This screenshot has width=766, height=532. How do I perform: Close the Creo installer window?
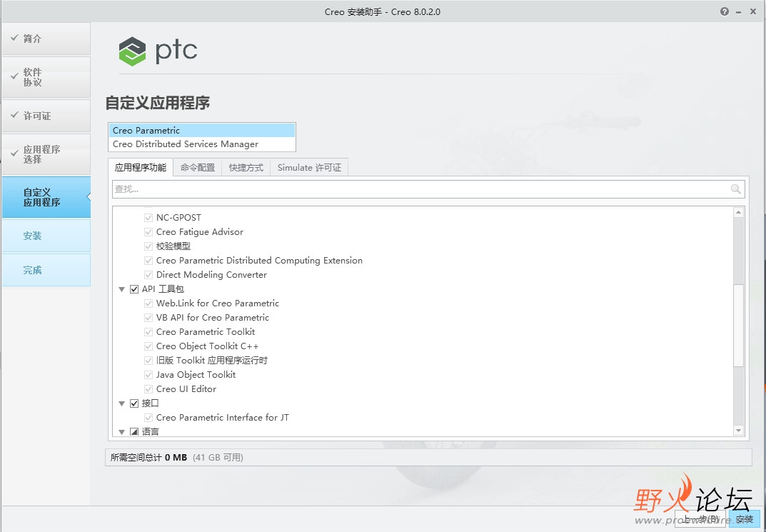[753, 11]
